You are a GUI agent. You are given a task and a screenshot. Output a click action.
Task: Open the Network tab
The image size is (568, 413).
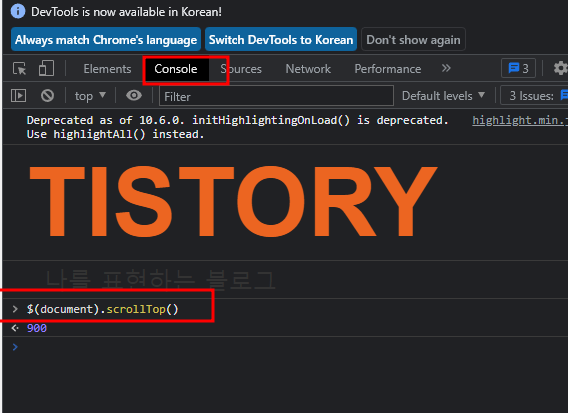(308, 69)
